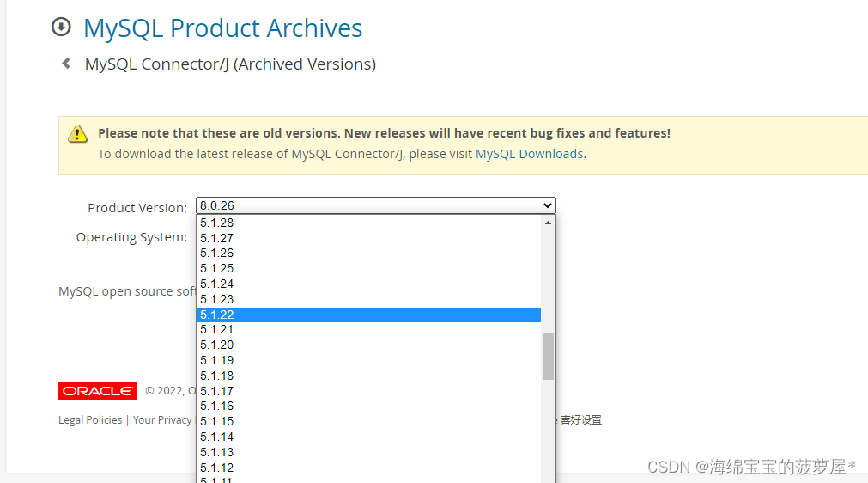
Task: Open the MySQL Downloads link
Action: click(529, 154)
